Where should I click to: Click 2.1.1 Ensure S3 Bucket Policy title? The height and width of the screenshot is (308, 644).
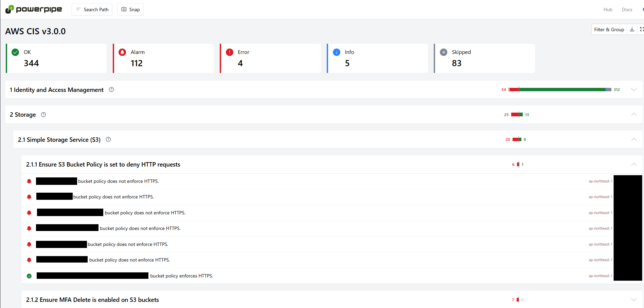[x=103, y=165]
